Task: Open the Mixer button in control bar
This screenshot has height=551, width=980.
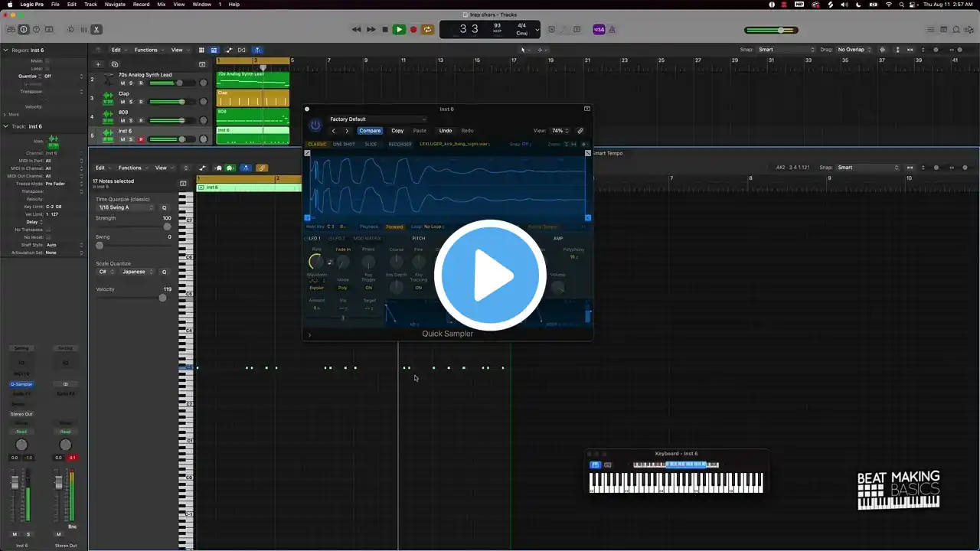Action: point(83,29)
